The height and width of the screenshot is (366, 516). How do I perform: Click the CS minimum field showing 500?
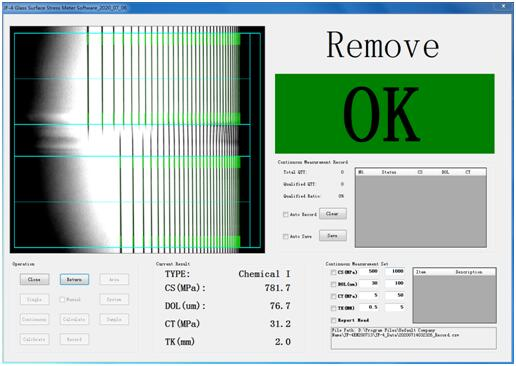[x=369, y=271]
